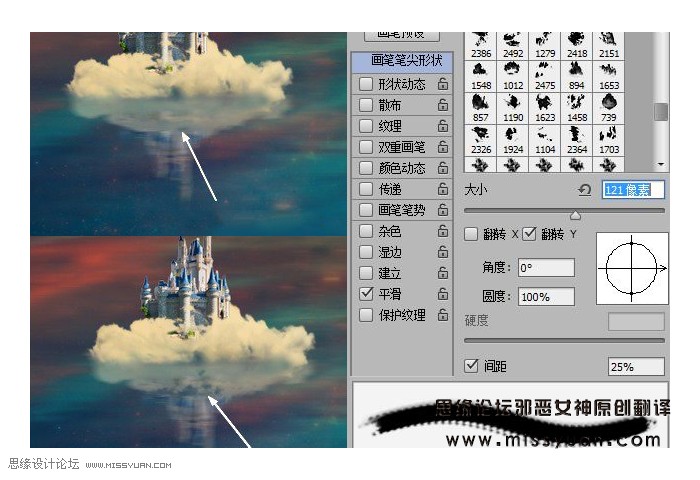Select brush preset 739
Screen dimensions: 700x480
(609, 109)
